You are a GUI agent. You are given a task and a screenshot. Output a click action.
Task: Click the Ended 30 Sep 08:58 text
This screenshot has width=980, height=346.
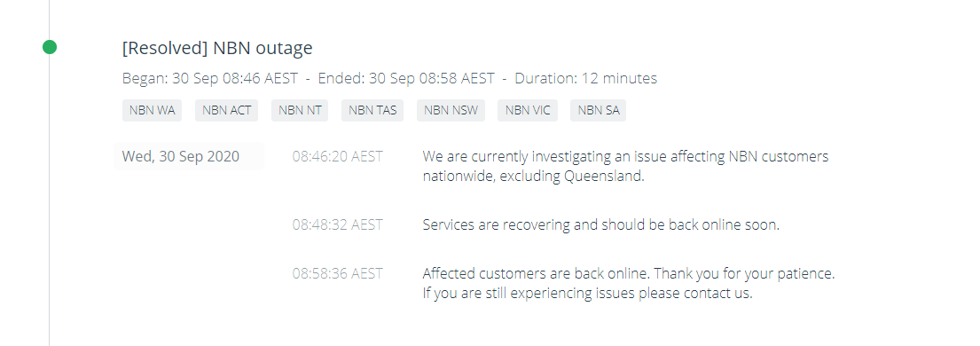coord(406,79)
